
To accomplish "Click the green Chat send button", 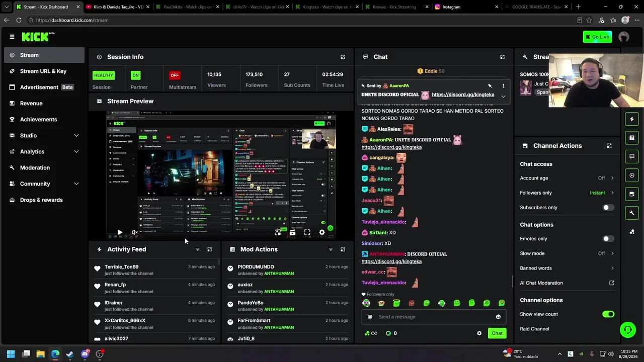I will (497, 333).
